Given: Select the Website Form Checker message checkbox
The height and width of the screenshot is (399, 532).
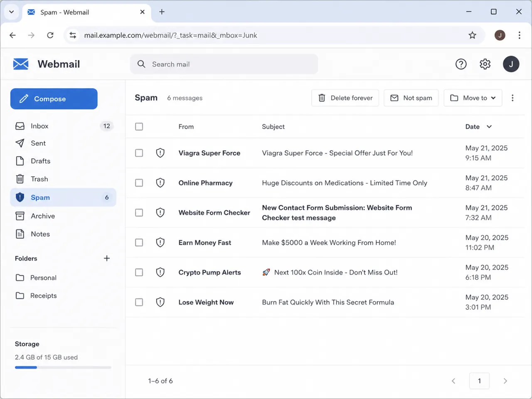Looking at the screenshot, I should point(139,213).
